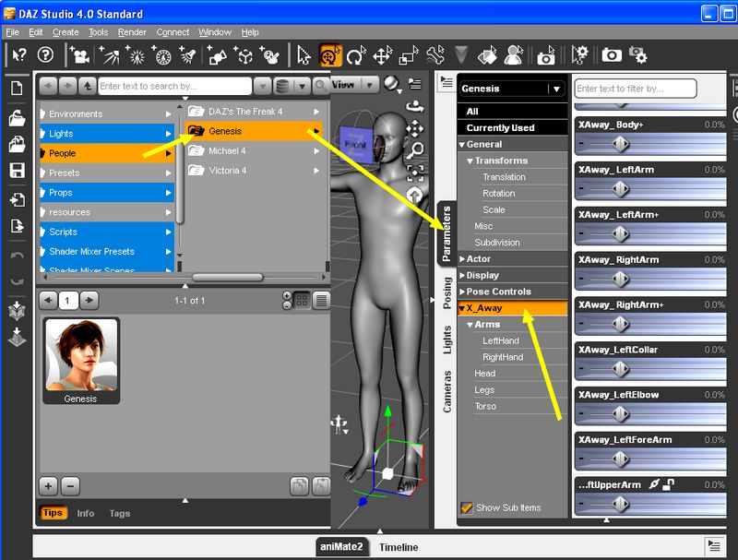Collapse the X_Away property group
Image resolution: width=738 pixels, height=560 pixels.
tap(462, 308)
